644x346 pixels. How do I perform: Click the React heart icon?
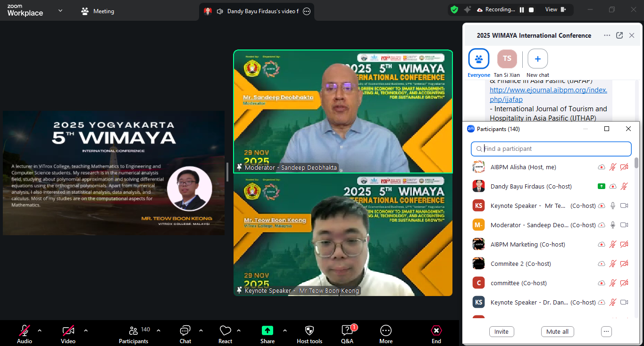[225, 331]
